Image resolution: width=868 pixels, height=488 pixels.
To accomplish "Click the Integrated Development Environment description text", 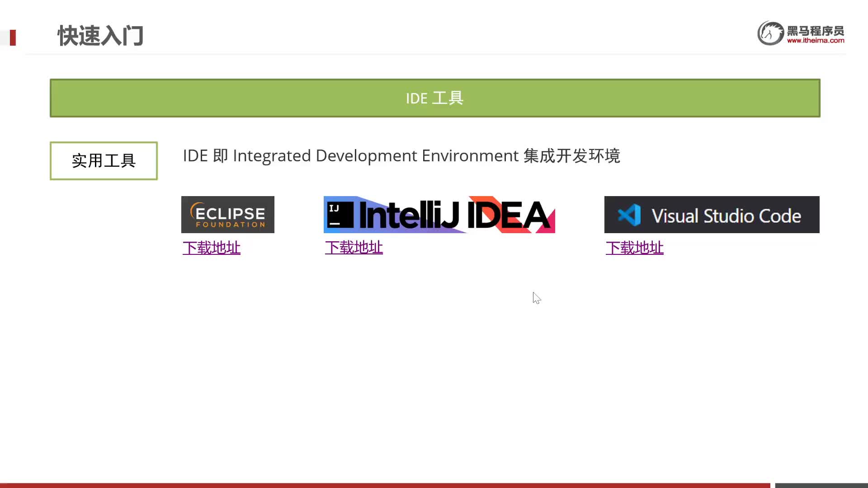I will (401, 156).
